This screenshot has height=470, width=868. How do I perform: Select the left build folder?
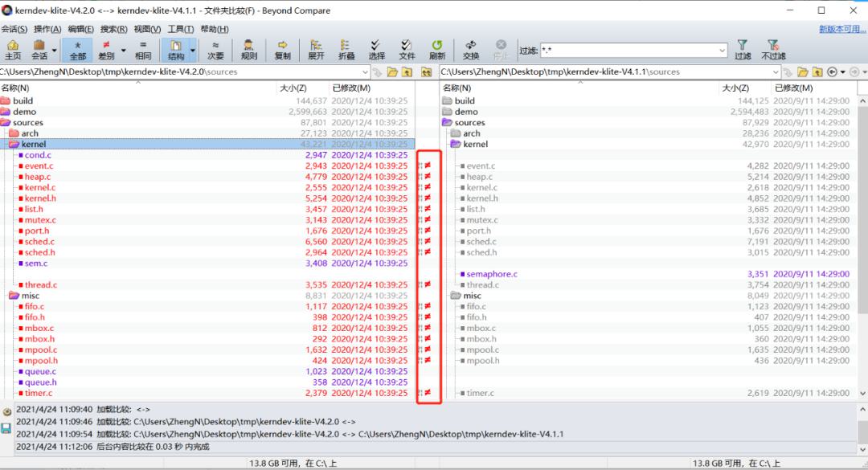pyautogui.click(x=23, y=100)
